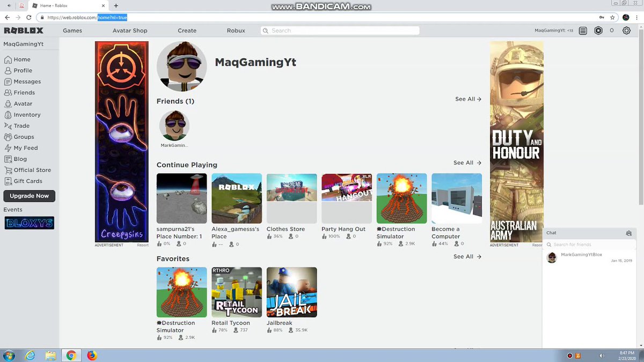The width and height of the screenshot is (644, 362).
Task: Open chat settings icon in Chat panel
Action: click(629, 233)
